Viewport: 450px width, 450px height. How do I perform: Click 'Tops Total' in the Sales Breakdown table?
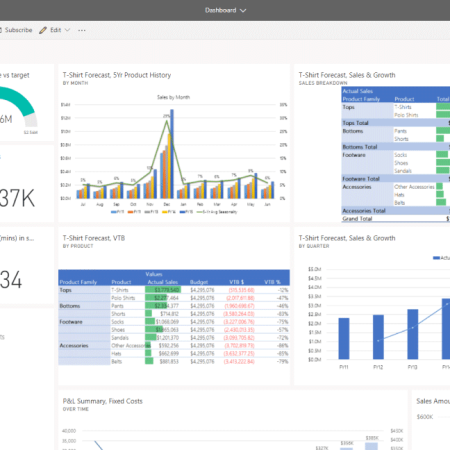click(x=356, y=123)
